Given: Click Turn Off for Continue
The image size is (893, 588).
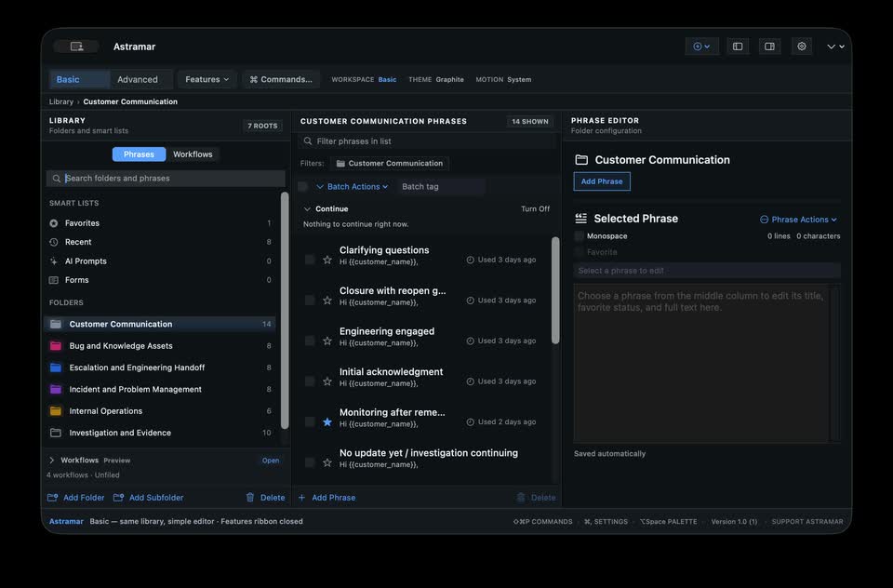Looking at the screenshot, I should [536, 209].
